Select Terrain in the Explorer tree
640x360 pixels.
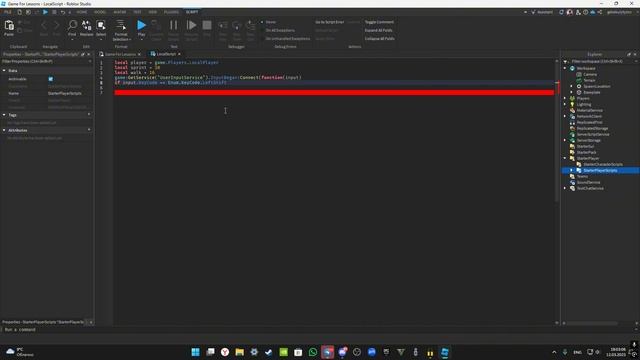(x=589, y=80)
